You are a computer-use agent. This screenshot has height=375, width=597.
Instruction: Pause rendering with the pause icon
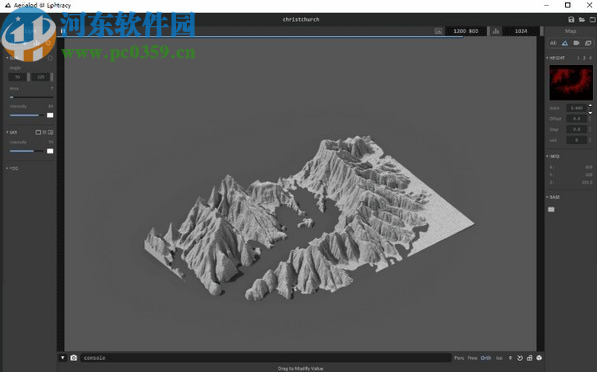click(x=63, y=31)
